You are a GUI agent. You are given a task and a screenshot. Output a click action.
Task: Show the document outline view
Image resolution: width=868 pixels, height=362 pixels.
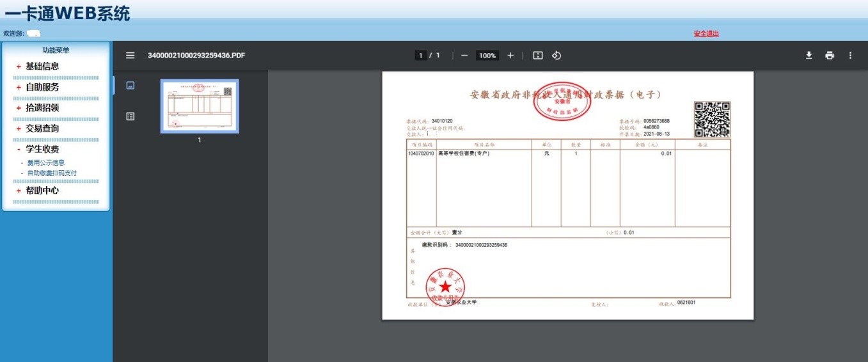coord(130,116)
